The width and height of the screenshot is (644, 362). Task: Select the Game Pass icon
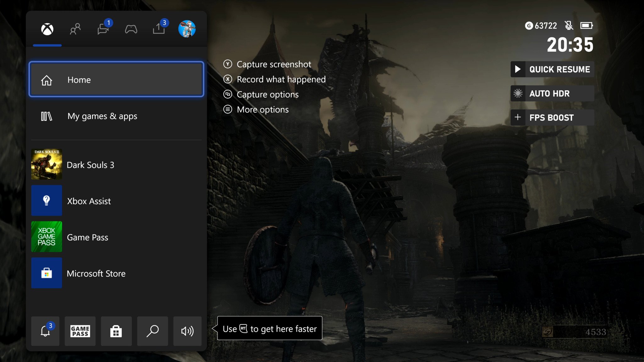[x=47, y=237]
